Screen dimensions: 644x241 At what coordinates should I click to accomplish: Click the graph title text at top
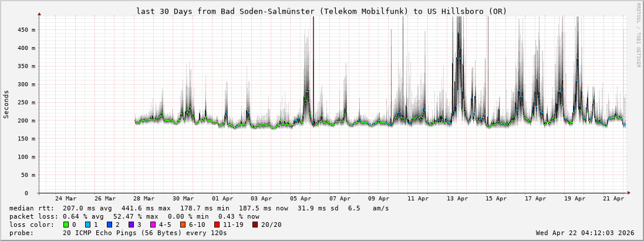[x=321, y=11]
